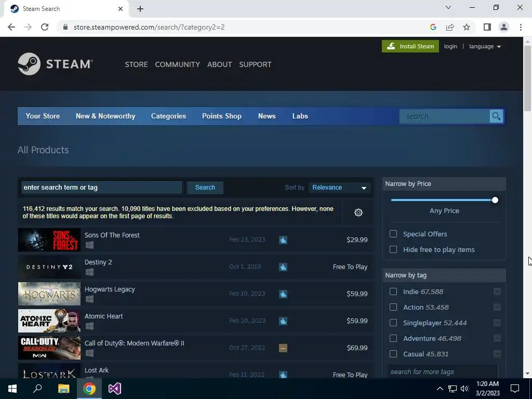
Task: Click STORE in top navigation
Action: (137, 64)
